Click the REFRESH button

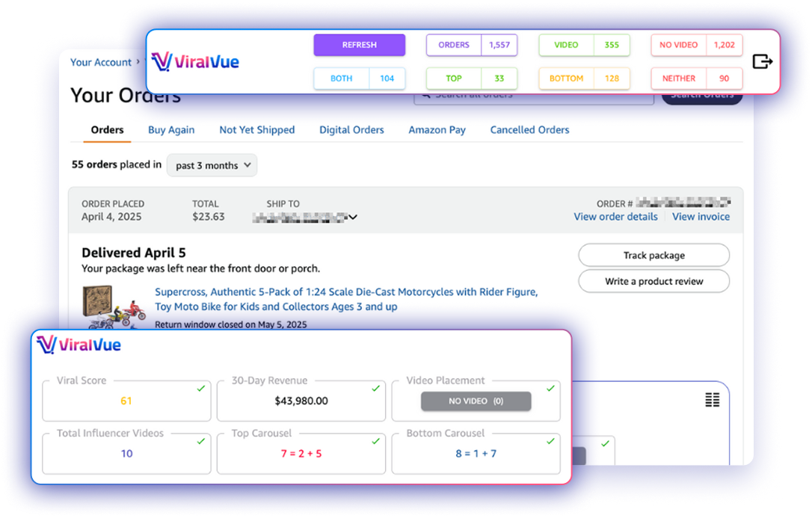click(359, 45)
